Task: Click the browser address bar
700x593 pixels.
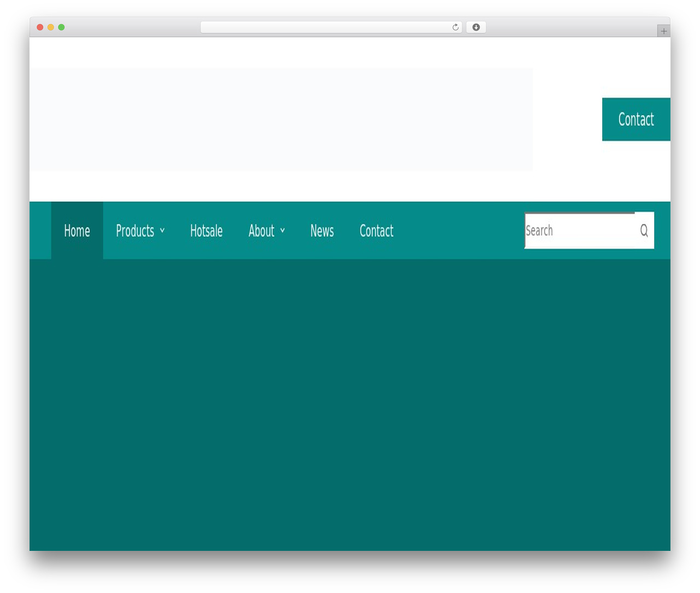Action: [x=331, y=27]
